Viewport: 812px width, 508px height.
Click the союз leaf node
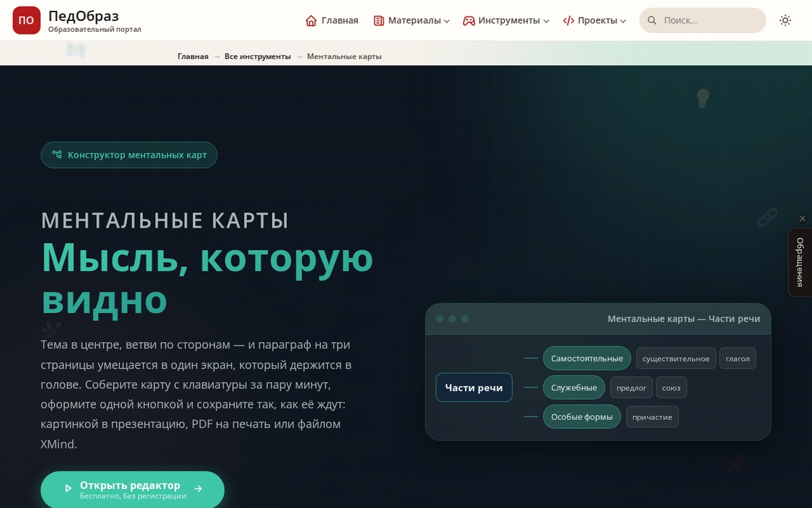(671, 387)
